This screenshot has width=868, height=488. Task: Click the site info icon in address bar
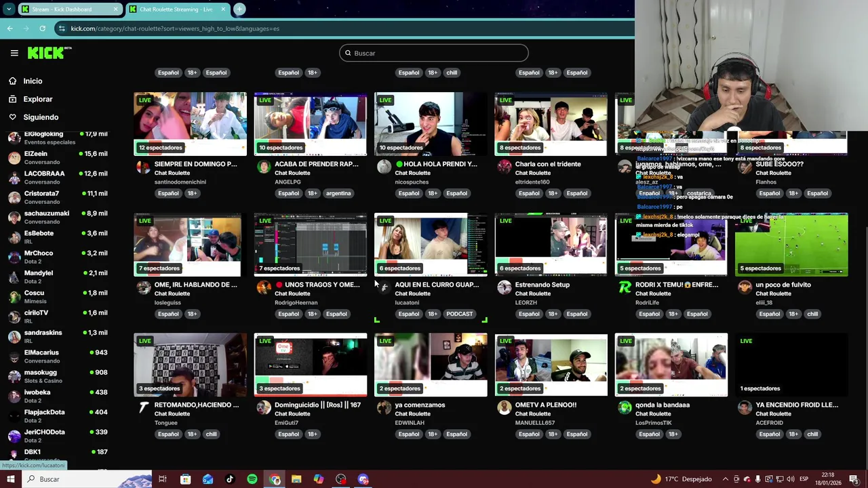(x=62, y=28)
